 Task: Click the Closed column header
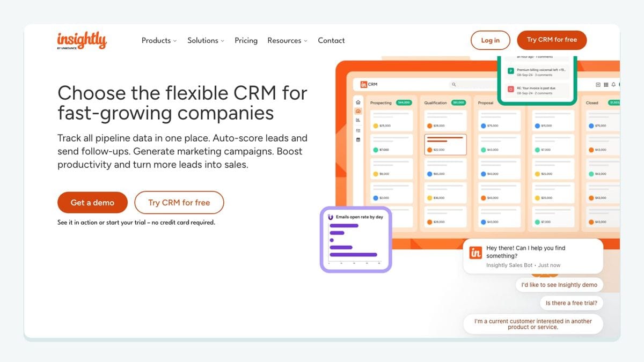coord(592,102)
